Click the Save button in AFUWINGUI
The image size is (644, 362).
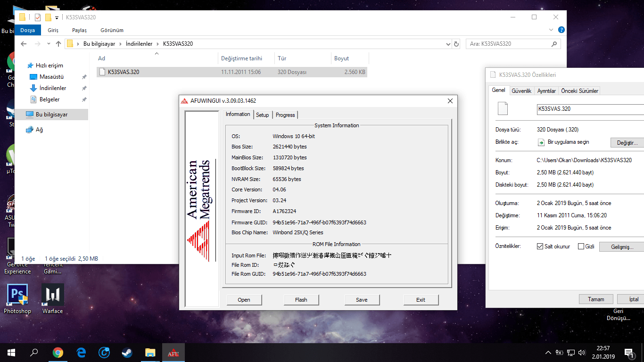[362, 300]
